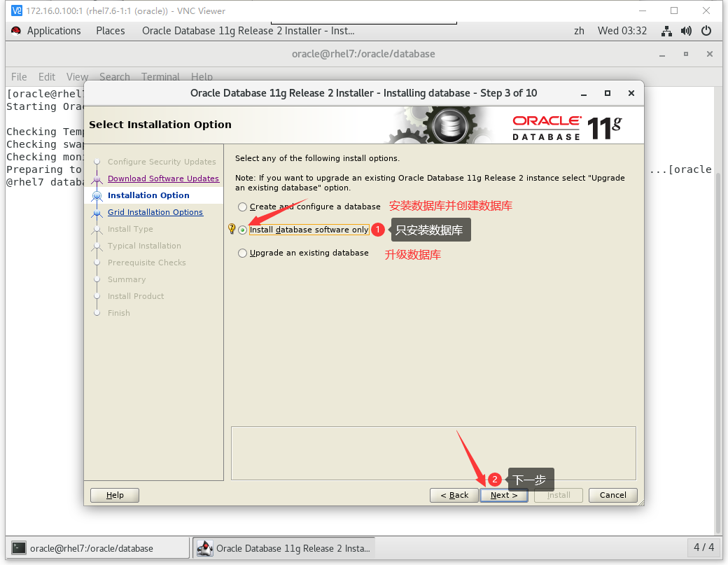Click the Help button in the installer
The width and height of the screenshot is (728, 565).
[115, 496]
